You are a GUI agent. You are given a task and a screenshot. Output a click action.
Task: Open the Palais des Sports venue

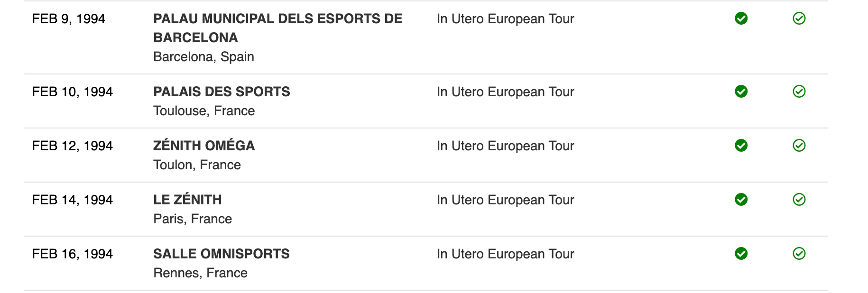(x=222, y=92)
